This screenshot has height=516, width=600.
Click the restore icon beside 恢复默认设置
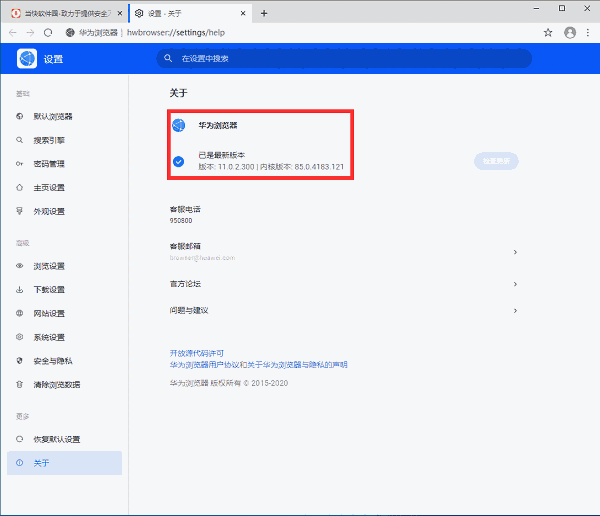coord(20,439)
